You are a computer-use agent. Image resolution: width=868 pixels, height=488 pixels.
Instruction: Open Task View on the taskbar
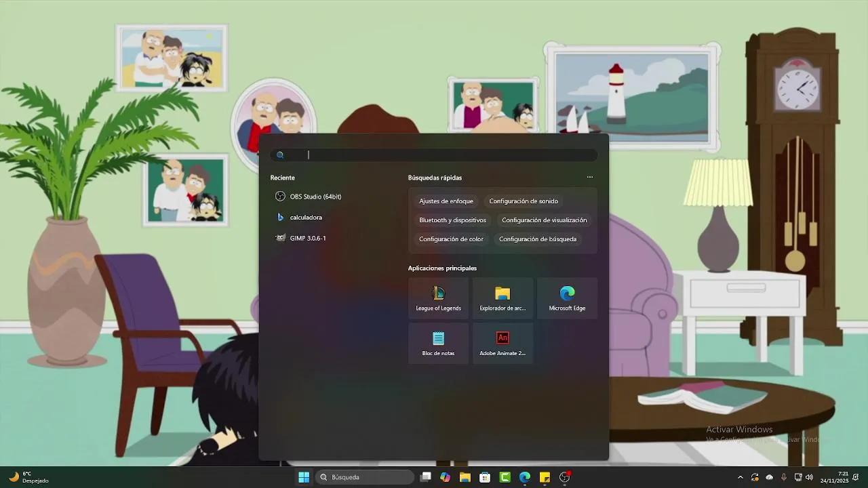[x=425, y=477]
